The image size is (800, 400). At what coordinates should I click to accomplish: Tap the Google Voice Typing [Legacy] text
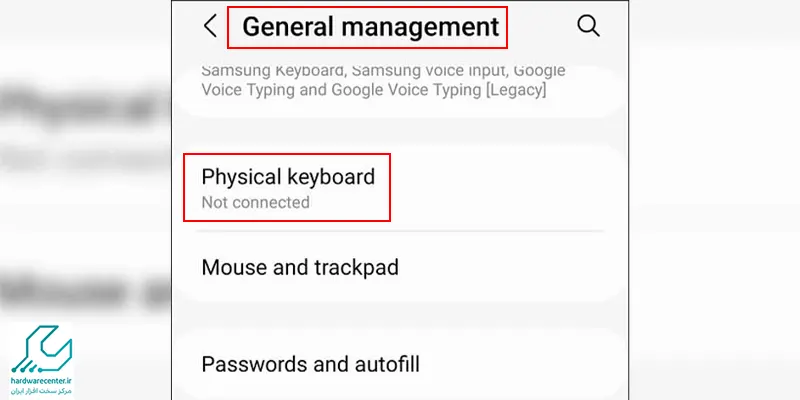pos(438,90)
